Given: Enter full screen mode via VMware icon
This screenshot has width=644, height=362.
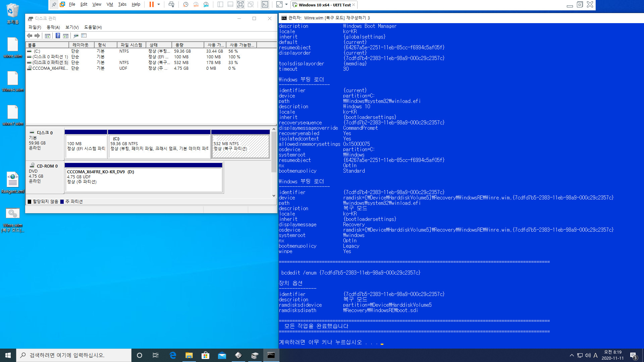Looking at the screenshot, I should coord(240,4).
